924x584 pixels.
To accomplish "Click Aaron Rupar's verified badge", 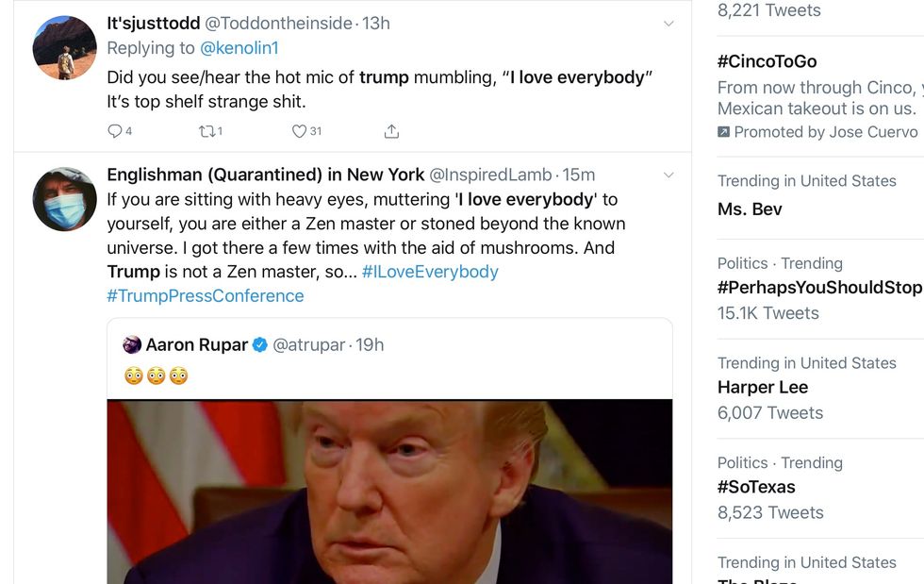I will (x=259, y=344).
